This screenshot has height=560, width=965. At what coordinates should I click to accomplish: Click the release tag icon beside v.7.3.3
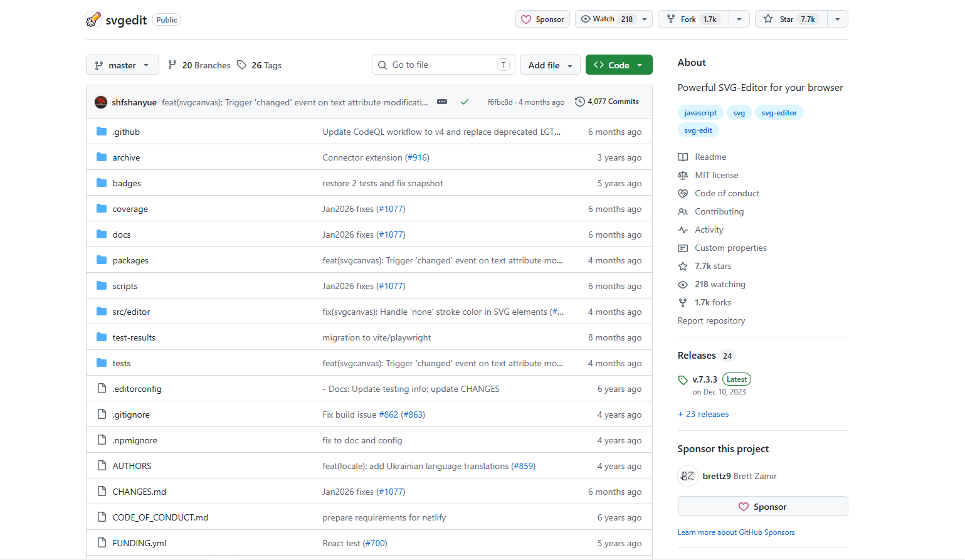tap(683, 380)
